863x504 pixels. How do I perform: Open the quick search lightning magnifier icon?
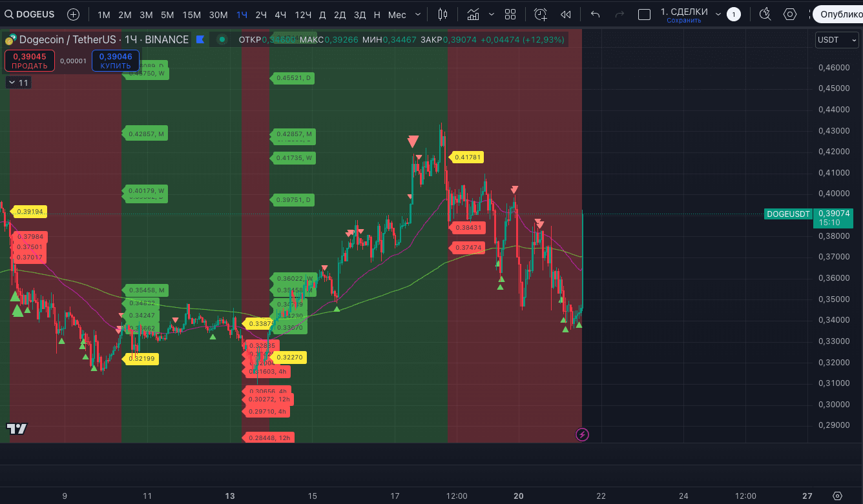765,14
